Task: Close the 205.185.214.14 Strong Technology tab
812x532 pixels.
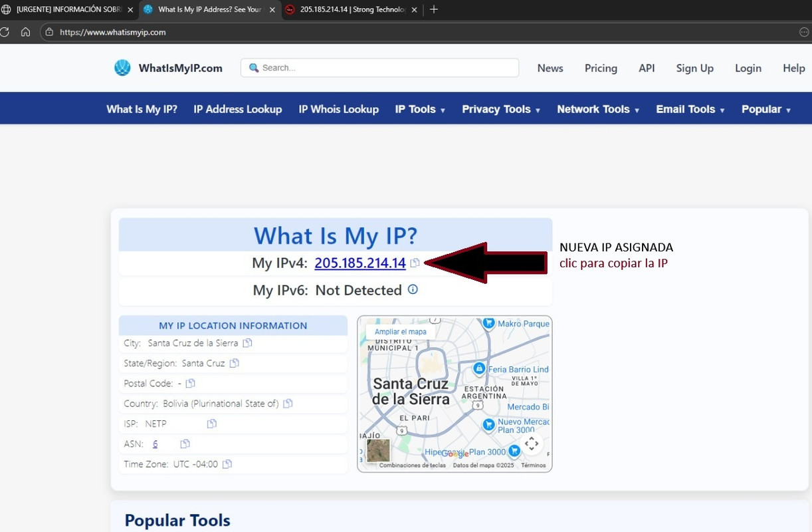Action: (x=414, y=10)
